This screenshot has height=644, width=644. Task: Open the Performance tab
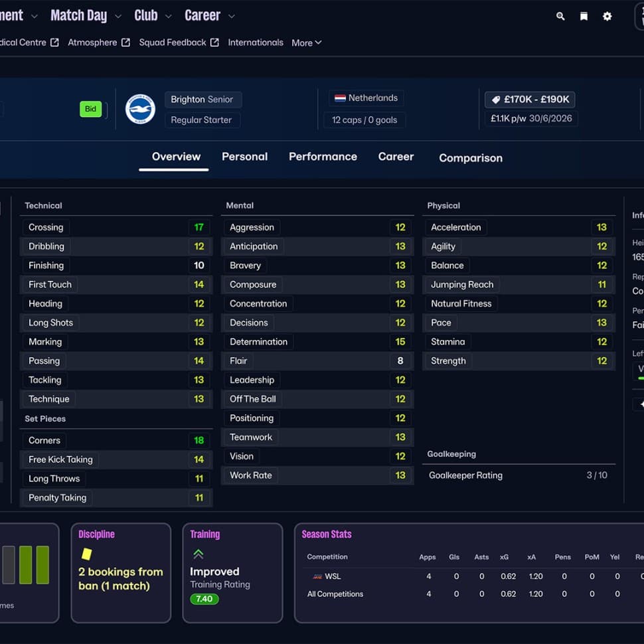(323, 157)
